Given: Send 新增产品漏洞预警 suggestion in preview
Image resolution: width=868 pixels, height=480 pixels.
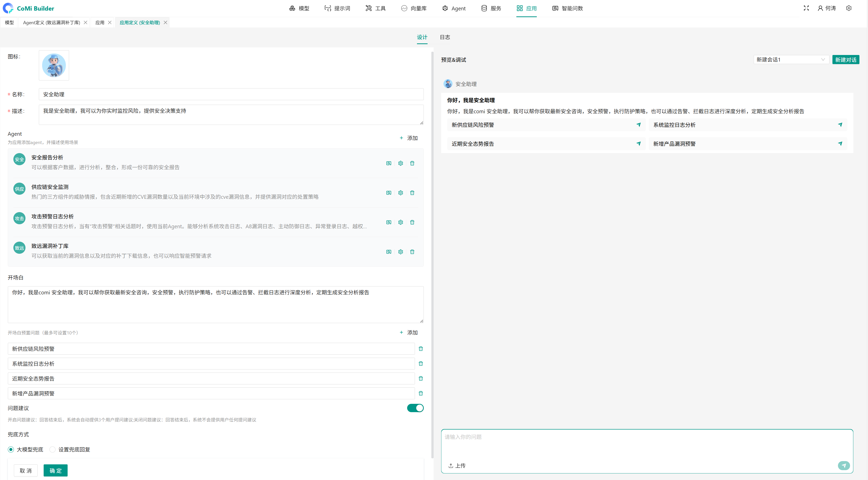Looking at the screenshot, I should (840, 144).
